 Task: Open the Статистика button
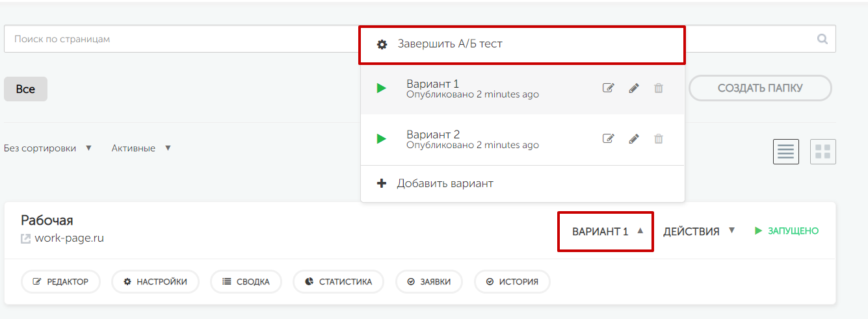point(338,282)
